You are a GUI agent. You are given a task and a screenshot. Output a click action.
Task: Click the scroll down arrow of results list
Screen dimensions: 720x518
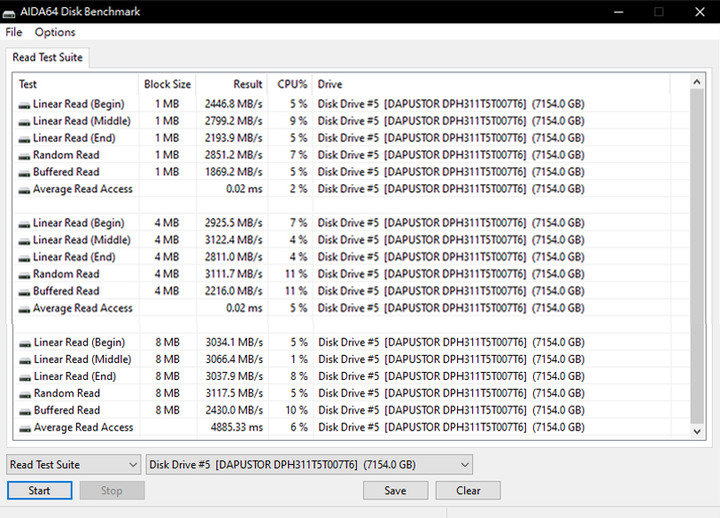pos(697,432)
